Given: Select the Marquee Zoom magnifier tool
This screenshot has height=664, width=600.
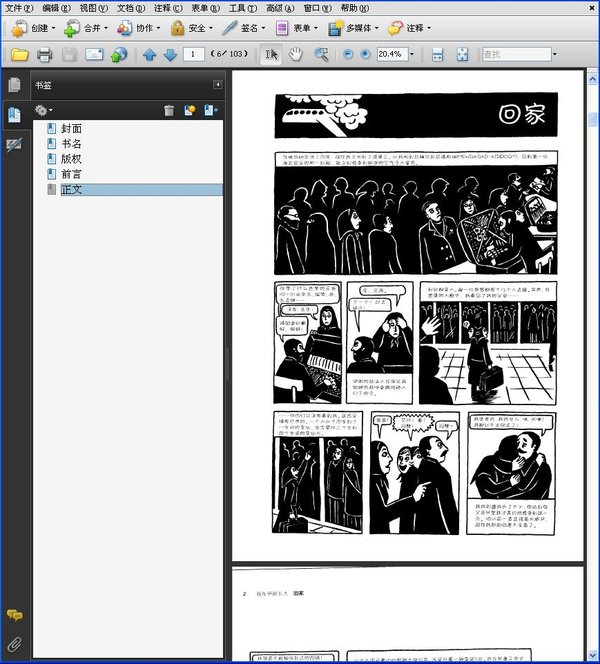Looking at the screenshot, I should point(321,54).
